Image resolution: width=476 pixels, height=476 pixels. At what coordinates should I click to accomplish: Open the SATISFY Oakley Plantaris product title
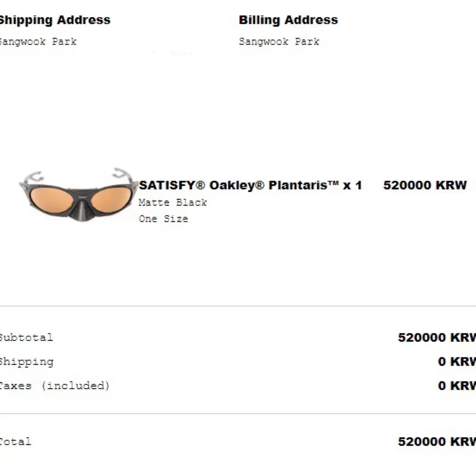(x=251, y=185)
